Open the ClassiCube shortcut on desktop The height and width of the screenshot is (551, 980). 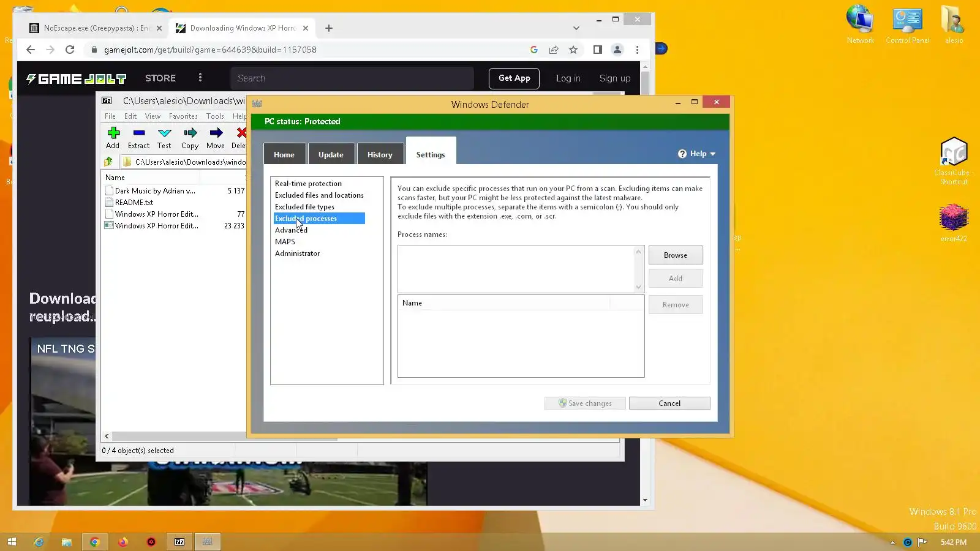click(954, 161)
